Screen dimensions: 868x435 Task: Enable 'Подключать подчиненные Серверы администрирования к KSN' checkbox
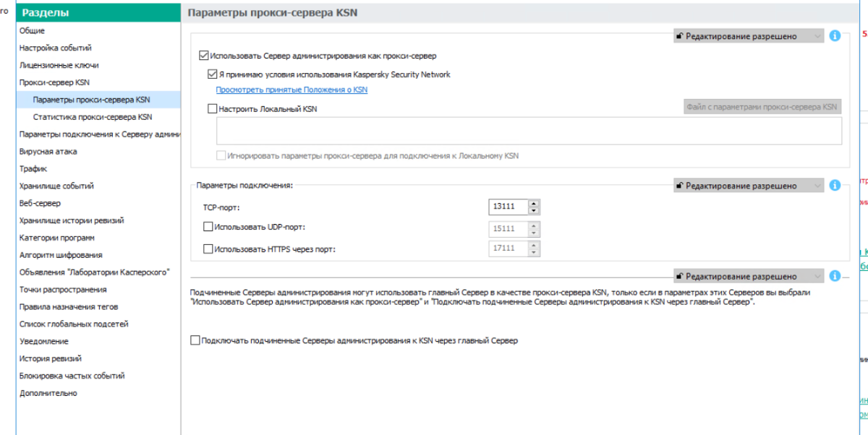click(x=195, y=340)
